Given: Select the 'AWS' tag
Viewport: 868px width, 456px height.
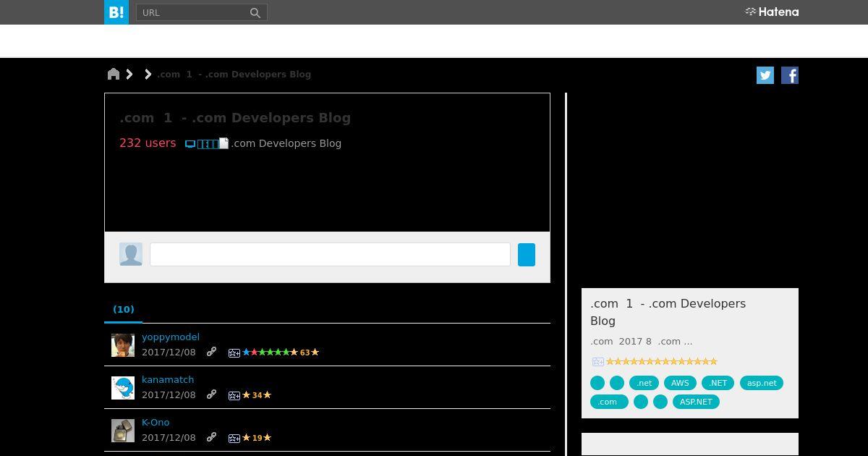Looking at the screenshot, I should click(x=680, y=383).
